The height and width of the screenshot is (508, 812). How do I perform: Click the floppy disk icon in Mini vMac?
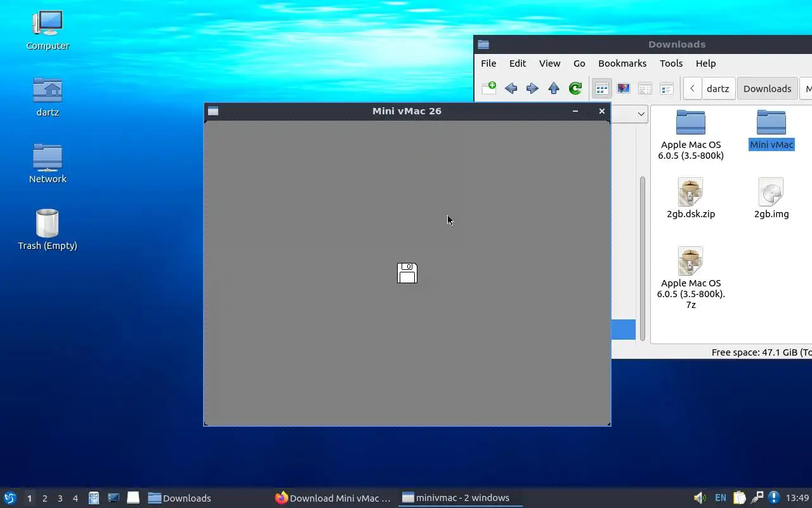(407, 272)
